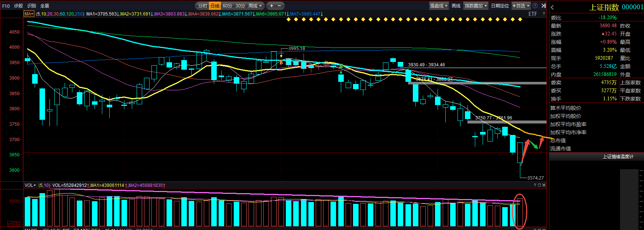The width and height of the screenshot is (644, 230).
Task: Click the 3750.77 - 3761.96 gap label
Action: click(x=494, y=118)
